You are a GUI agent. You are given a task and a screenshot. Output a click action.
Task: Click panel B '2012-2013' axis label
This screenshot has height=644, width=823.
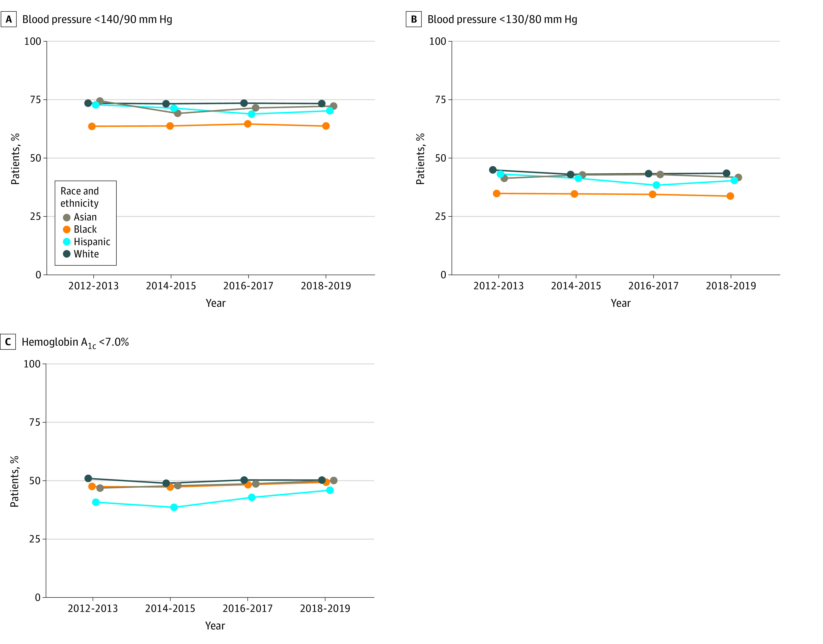click(x=498, y=286)
